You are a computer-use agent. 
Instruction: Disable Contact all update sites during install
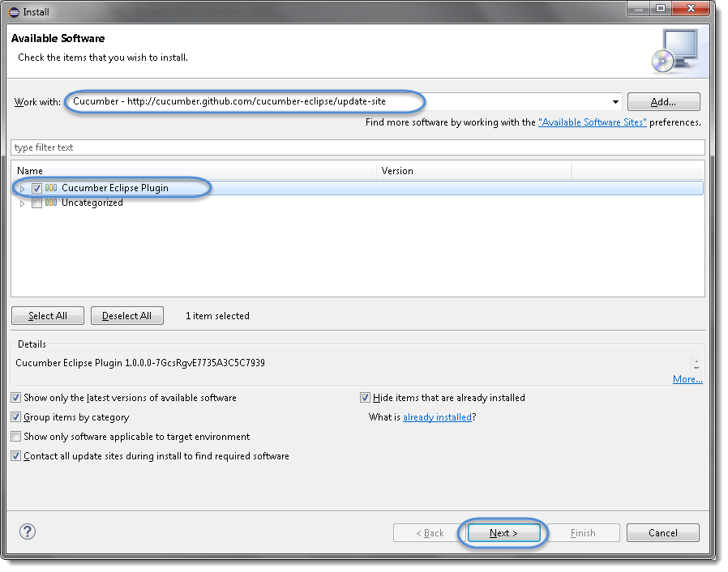tap(15, 455)
